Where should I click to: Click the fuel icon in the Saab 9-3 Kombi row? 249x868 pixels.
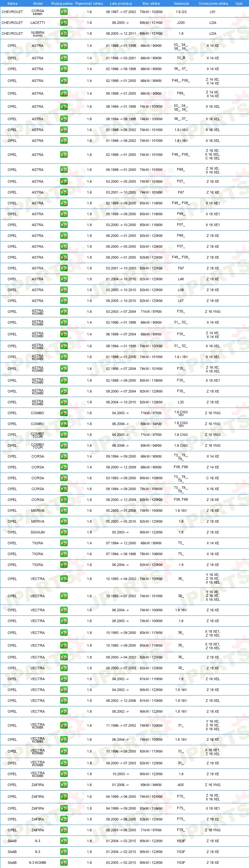pos(64,863)
